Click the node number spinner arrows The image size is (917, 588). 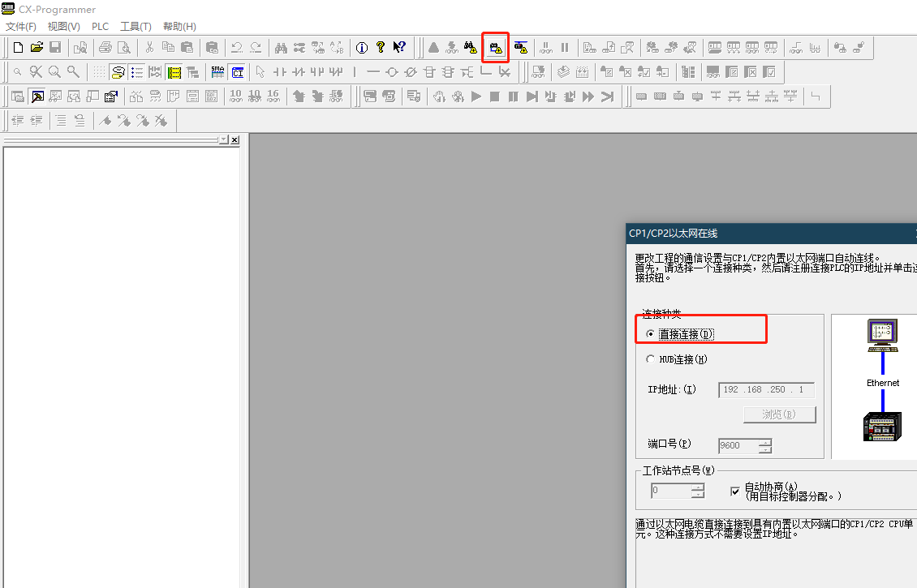pyautogui.click(x=698, y=491)
